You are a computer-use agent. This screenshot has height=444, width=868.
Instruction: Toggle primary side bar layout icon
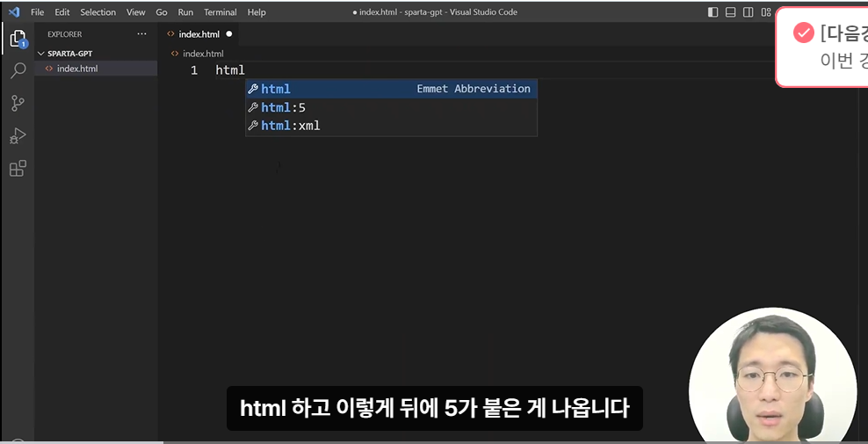coord(713,11)
